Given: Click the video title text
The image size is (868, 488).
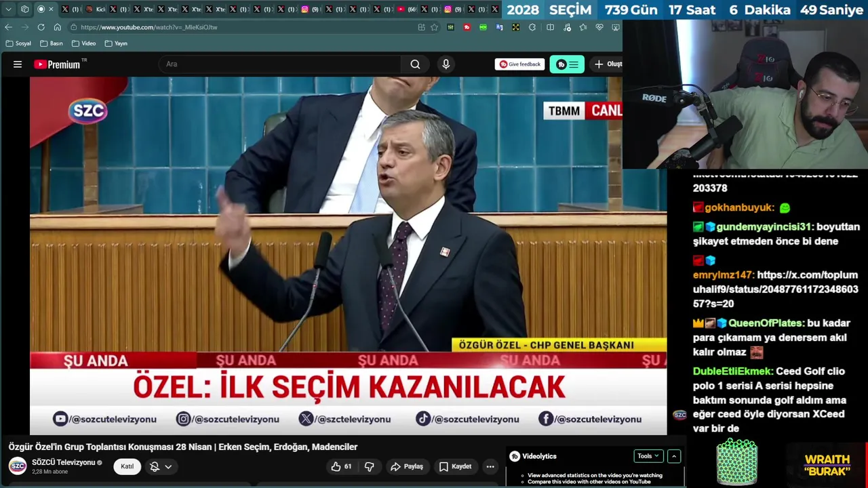Looking at the screenshot, I should click(183, 447).
